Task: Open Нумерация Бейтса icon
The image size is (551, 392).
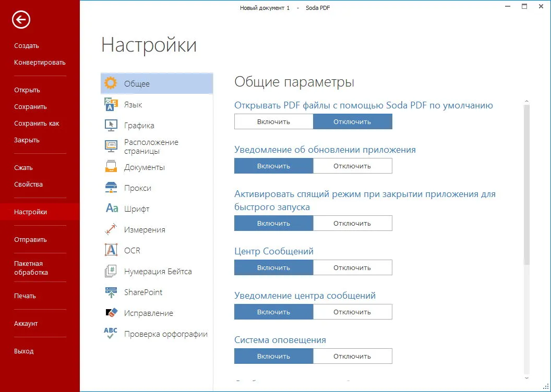Action: [x=111, y=271]
